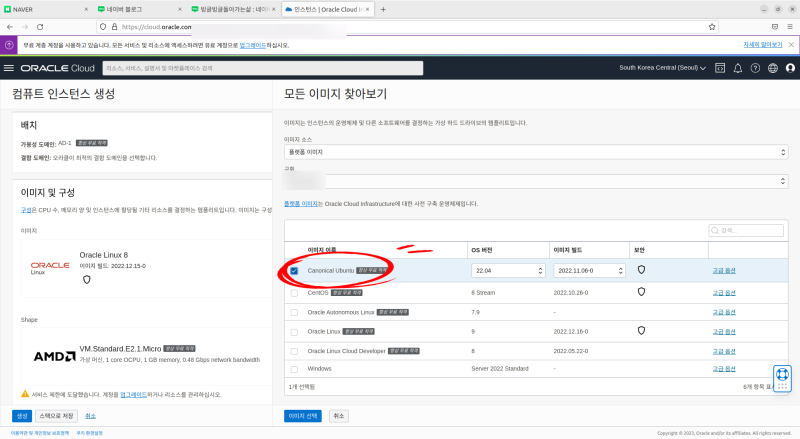Click the browser back arrow
This screenshot has height=439, width=800.
pyautogui.click(x=10, y=27)
